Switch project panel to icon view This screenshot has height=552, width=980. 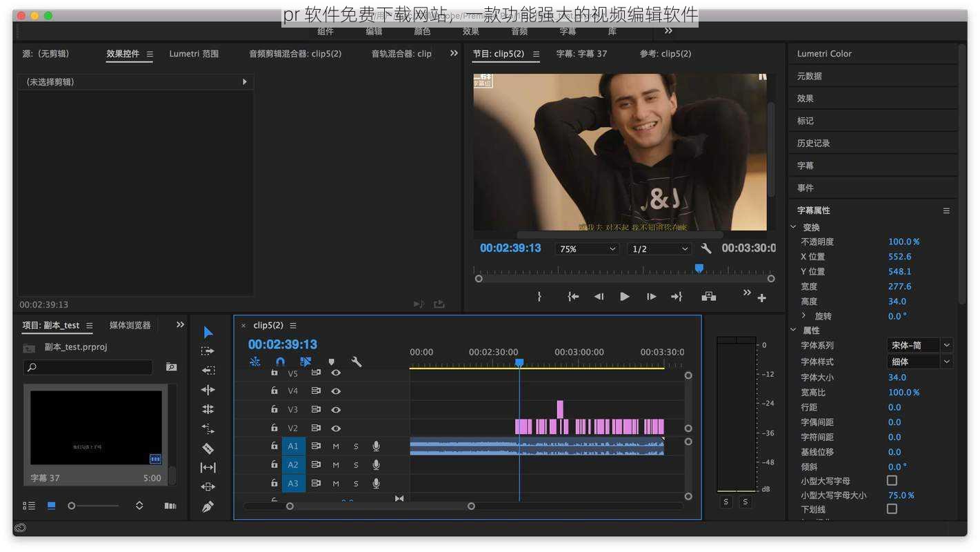click(51, 506)
